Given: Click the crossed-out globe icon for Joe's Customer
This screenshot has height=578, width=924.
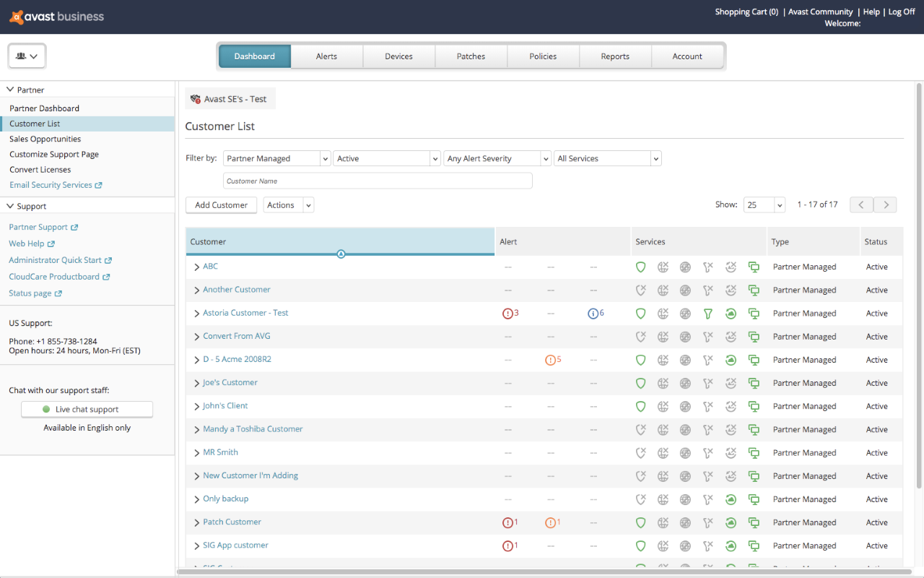Looking at the screenshot, I should click(x=663, y=383).
